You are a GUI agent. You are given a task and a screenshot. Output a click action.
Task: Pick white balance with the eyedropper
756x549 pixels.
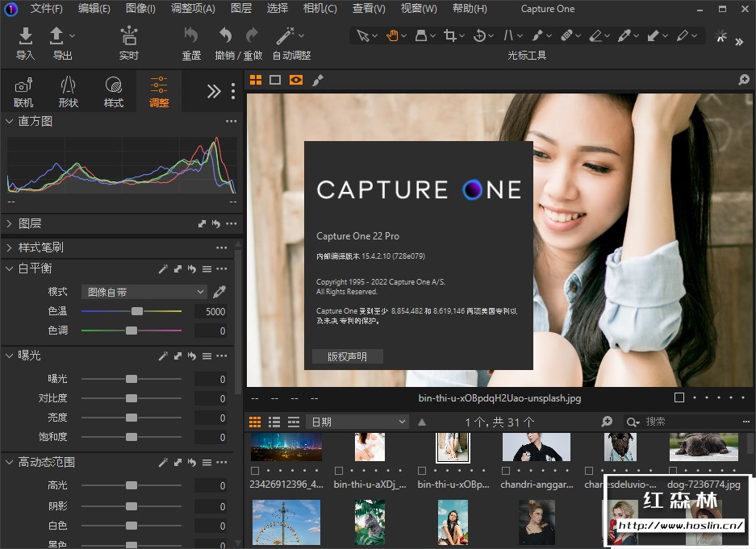(x=219, y=292)
